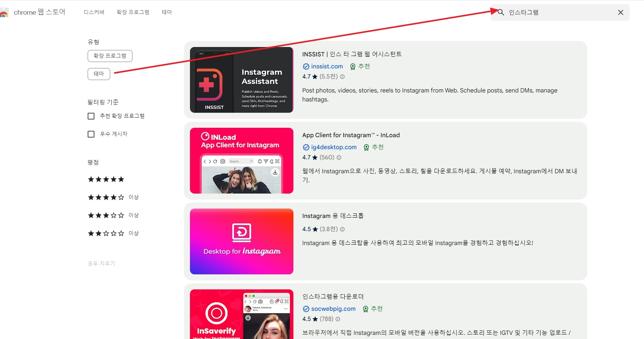The height and width of the screenshot is (339, 644).
Task: Open the socwebpig.com publisher link
Action: tap(333, 309)
